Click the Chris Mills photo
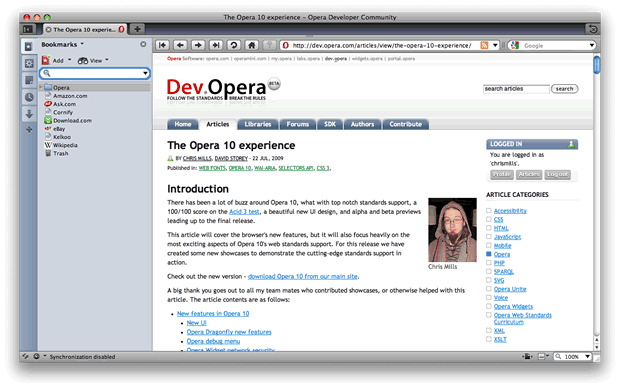The width and height of the screenshot is (620, 389). [452, 230]
